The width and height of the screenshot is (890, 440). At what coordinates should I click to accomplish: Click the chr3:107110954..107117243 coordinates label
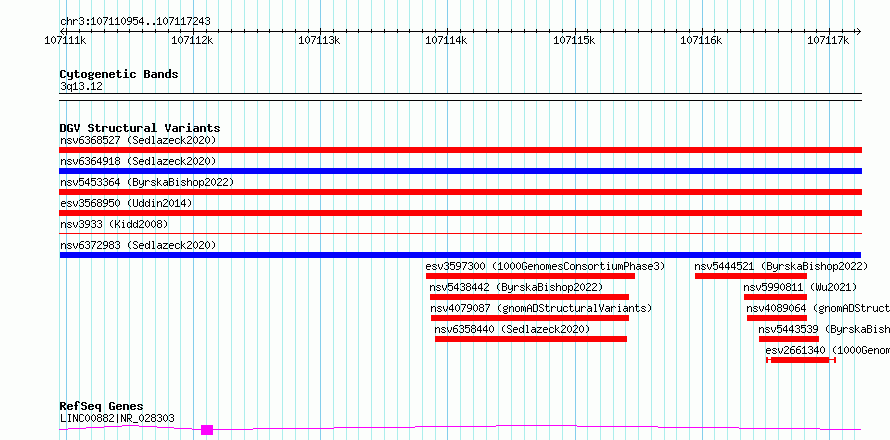point(135,22)
